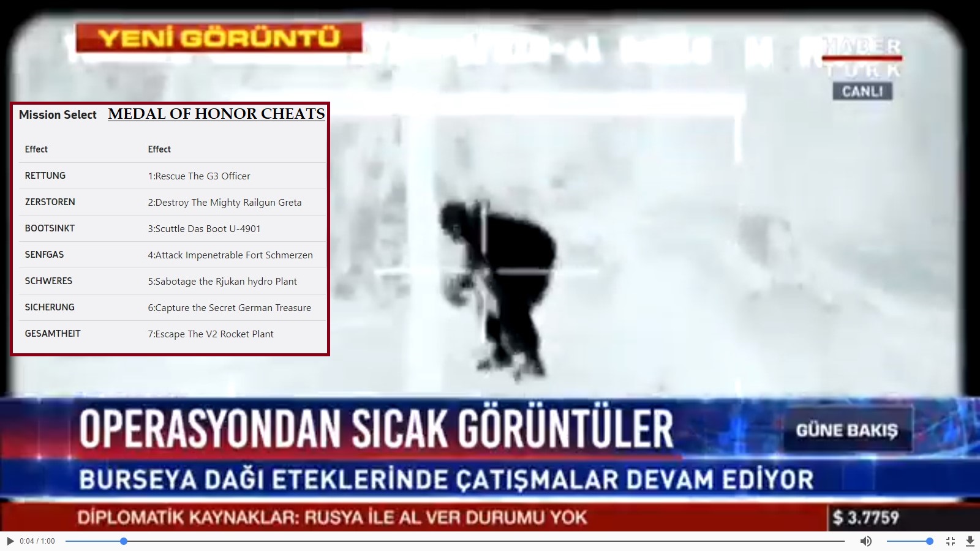The image size is (980, 551).
Task: Select the GESAMTHEIT cheat code
Action: click(53, 334)
